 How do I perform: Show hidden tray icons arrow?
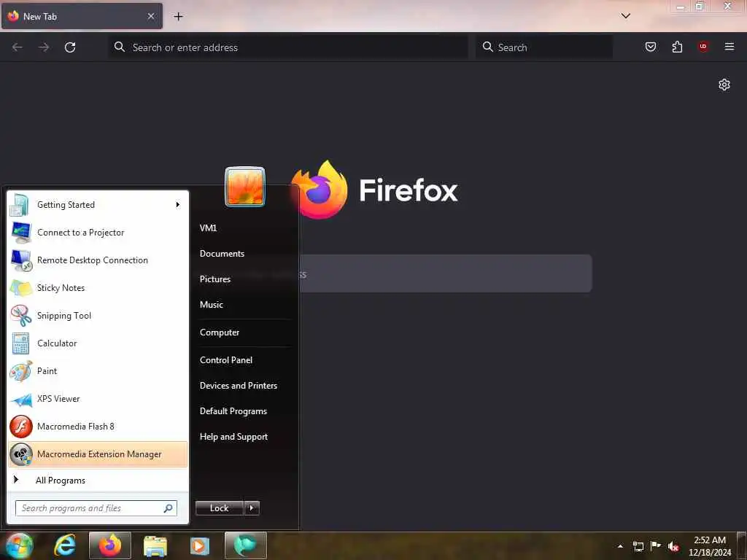(x=620, y=546)
